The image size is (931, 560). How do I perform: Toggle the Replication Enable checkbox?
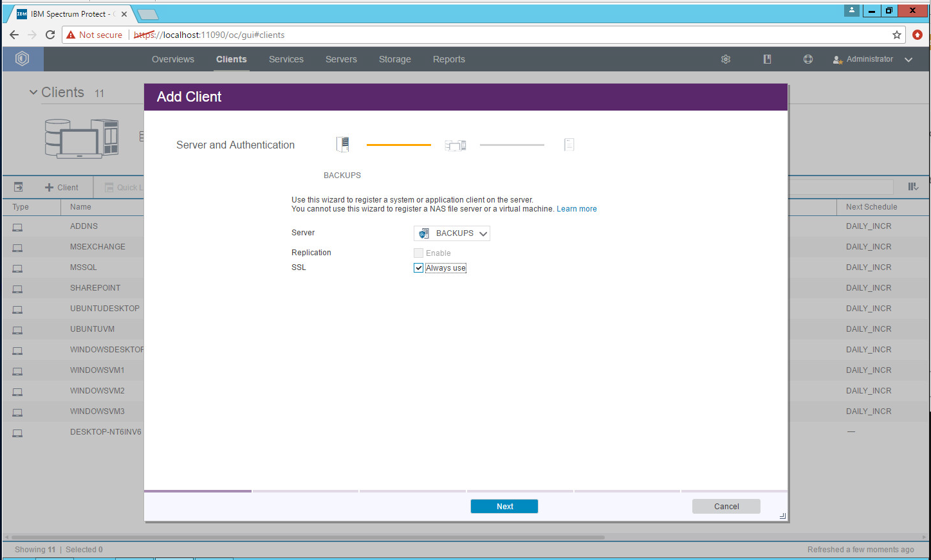[x=418, y=253]
